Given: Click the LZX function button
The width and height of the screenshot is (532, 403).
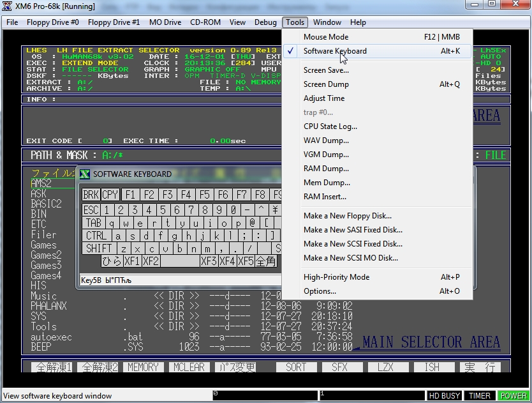Looking at the screenshot, I should (x=388, y=367).
